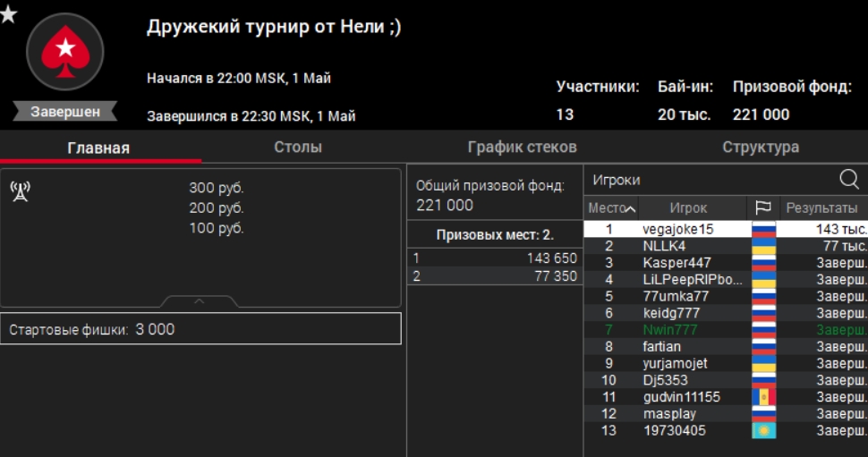Open the player search magnifier

848,179
